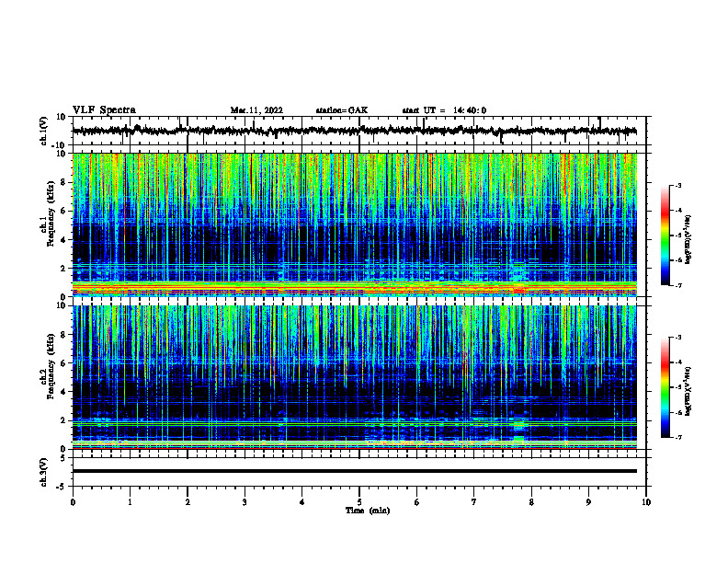Click the ch.1 colorbar log(PSD) units label
The image size is (728, 563).
(688, 240)
